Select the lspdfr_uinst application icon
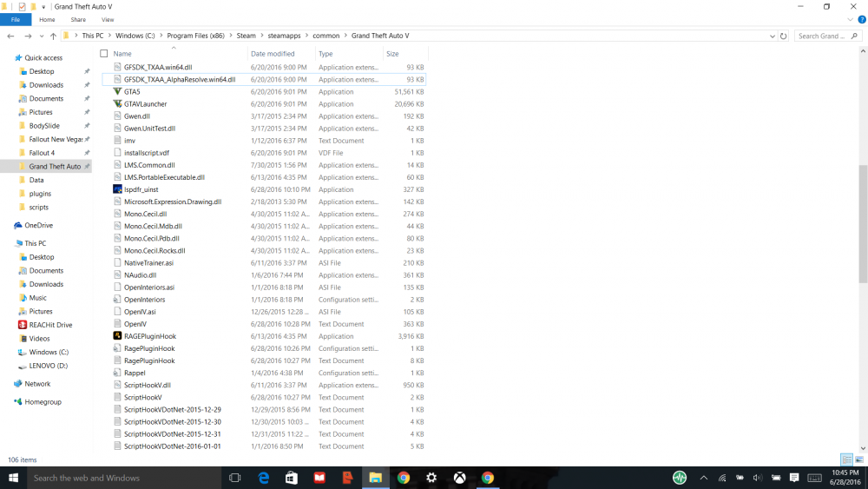Screen dimensions: 868x489 (117, 189)
